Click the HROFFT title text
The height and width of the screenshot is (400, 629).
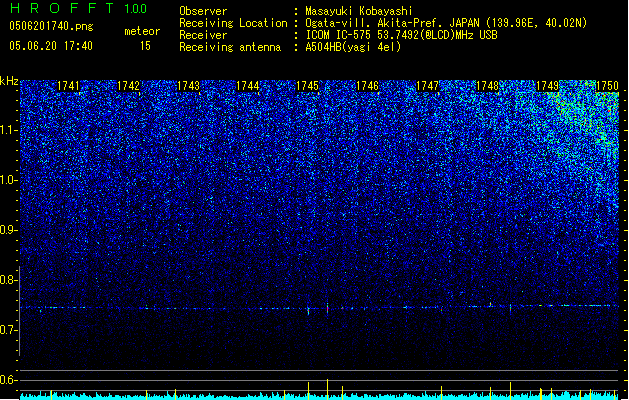pos(62,8)
